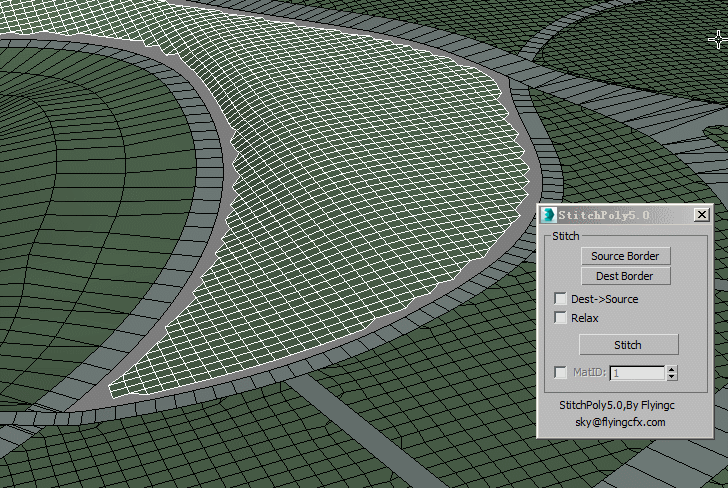Image resolution: width=728 pixels, height=488 pixels.
Task: Click the StitchPoly5.0 title bar app icon
Action: coord(548,215)
